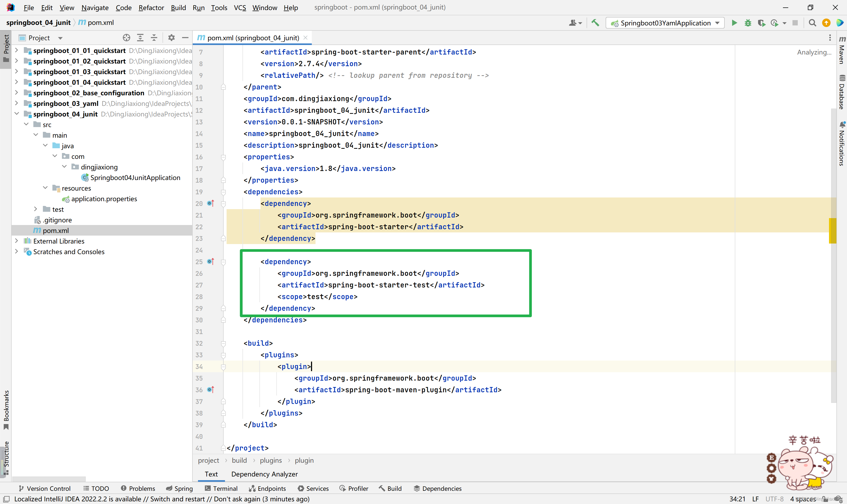Start debugging with the Debug icon

coord(748,23)
